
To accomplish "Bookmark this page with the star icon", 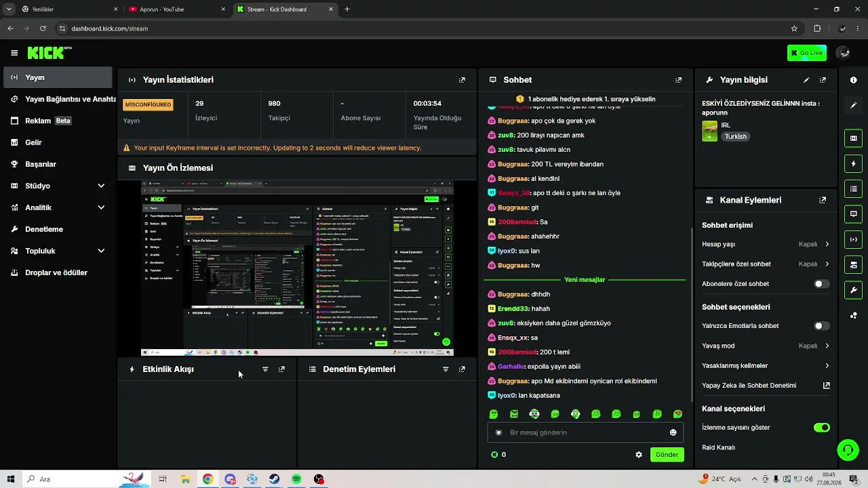I will pos(794,28).
